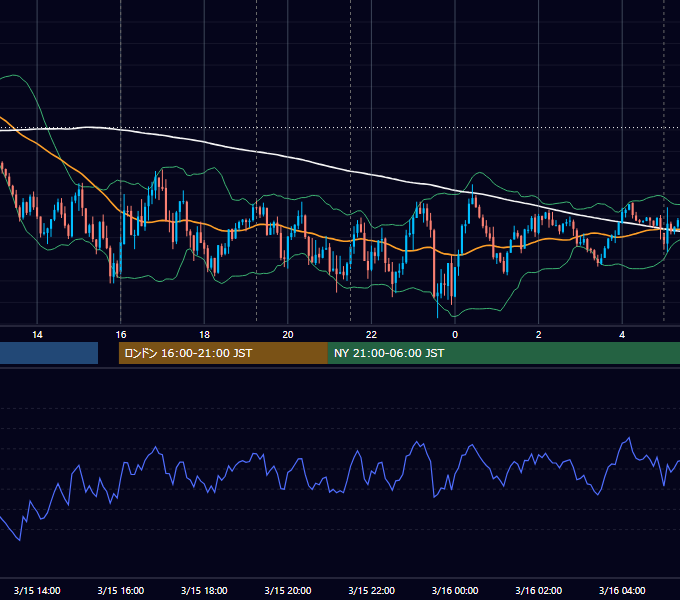Click the 3/15 22:00 time label
Image resolution: width=680 pixels, height=600 pixels.
(372, 590)
